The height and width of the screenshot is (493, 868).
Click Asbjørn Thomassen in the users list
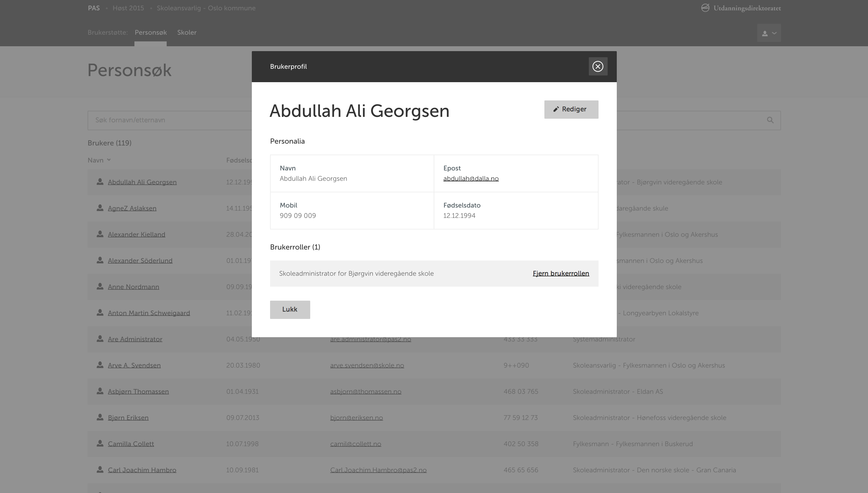(x=138, y=392)
